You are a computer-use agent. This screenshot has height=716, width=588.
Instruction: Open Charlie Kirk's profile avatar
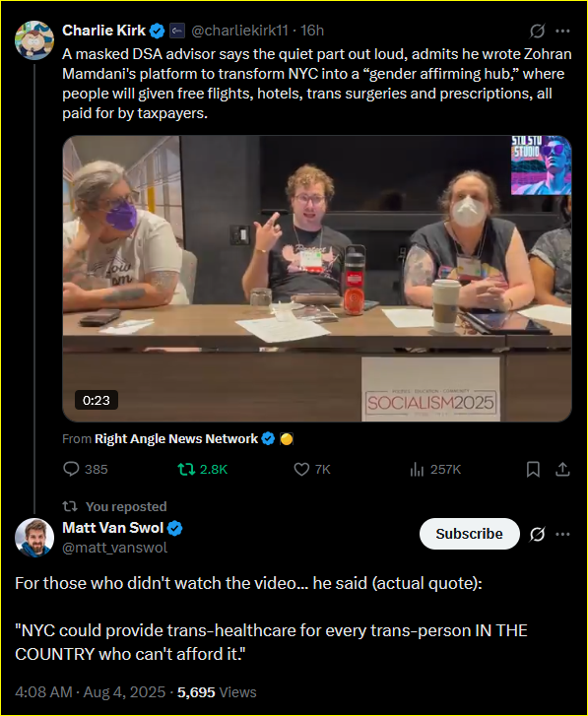coord(34,40)
